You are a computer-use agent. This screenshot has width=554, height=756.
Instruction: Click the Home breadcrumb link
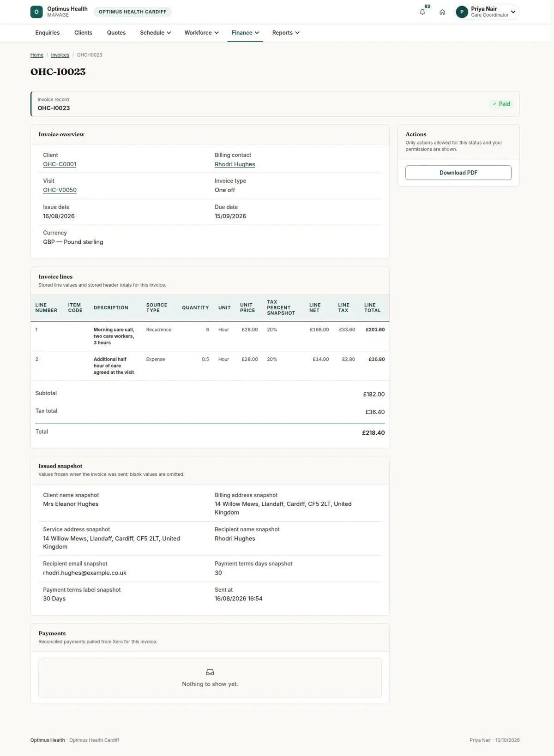pyautogui.click(x=37, y=55)
